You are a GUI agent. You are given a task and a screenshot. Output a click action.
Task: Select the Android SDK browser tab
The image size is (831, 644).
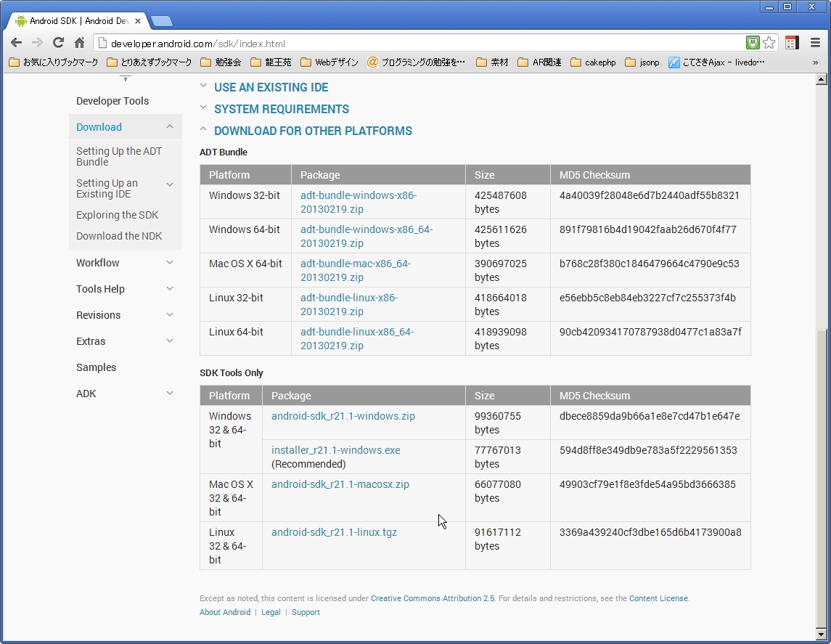(x=76, y=20)
